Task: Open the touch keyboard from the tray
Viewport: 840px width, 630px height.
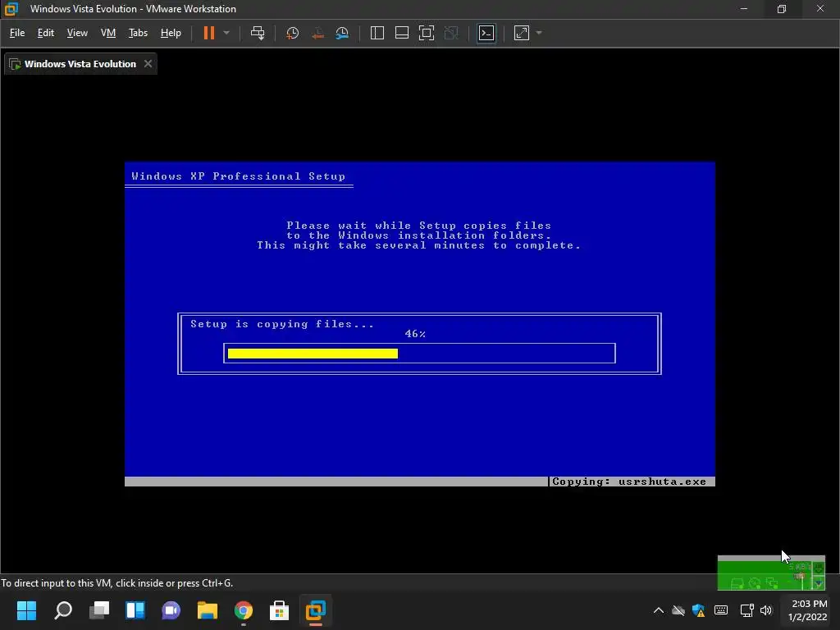Action: (x=721, y=610)
